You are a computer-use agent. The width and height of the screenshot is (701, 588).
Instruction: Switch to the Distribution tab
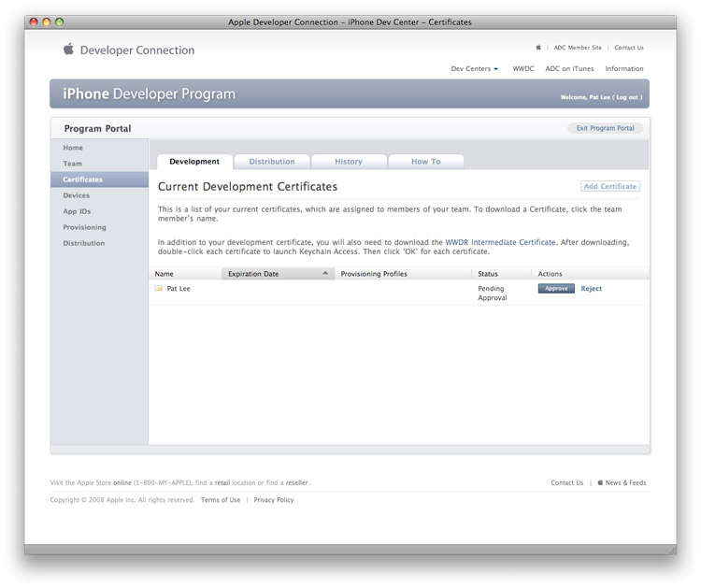(272, 162)
